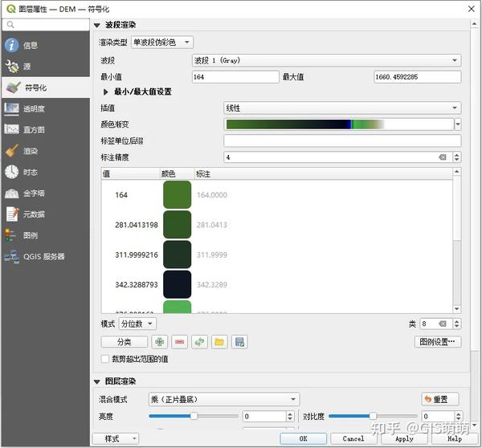Image resolution: width=482 pixels, height=448 pixels.
Task: Open the 渲染 (Rendering) tab
Action: click(46, 151)
